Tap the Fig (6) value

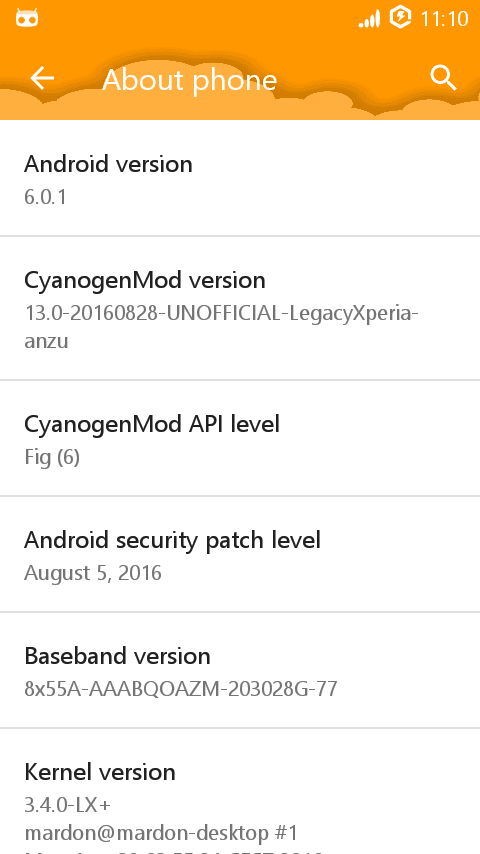(x=52, y=457)
